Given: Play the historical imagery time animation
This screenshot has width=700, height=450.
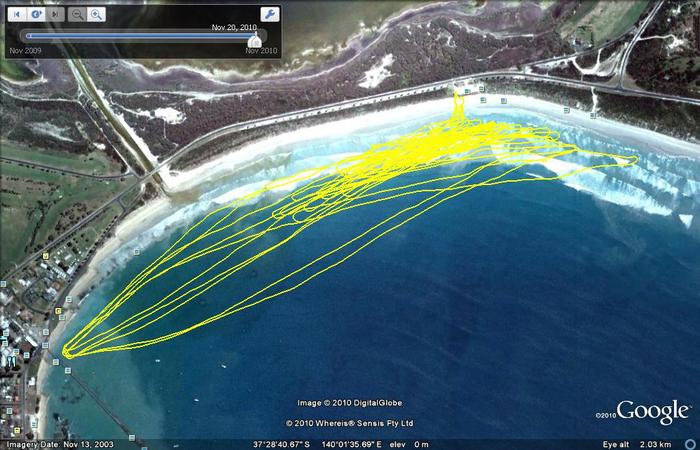Looking at the screenshot, I should click(x=35, y=14).
